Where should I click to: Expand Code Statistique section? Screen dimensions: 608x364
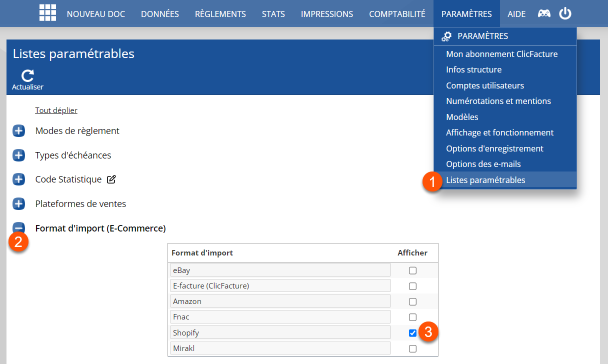(18, 179)
